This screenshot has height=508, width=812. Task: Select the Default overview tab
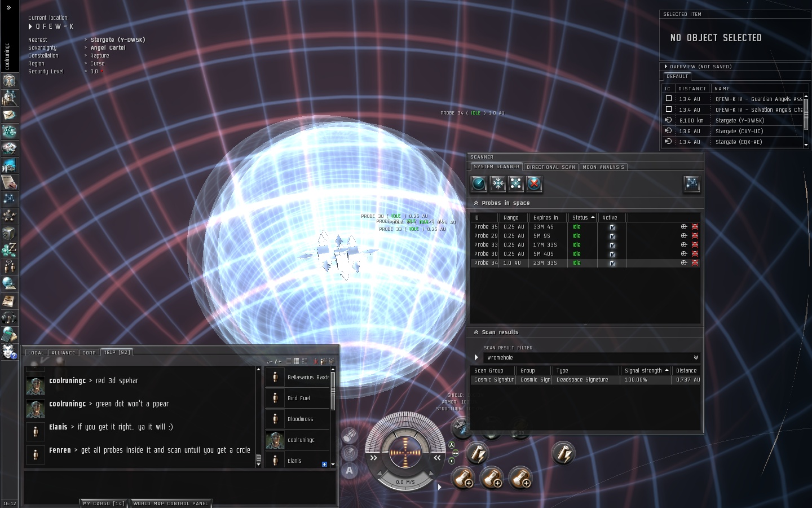(677, 76)
